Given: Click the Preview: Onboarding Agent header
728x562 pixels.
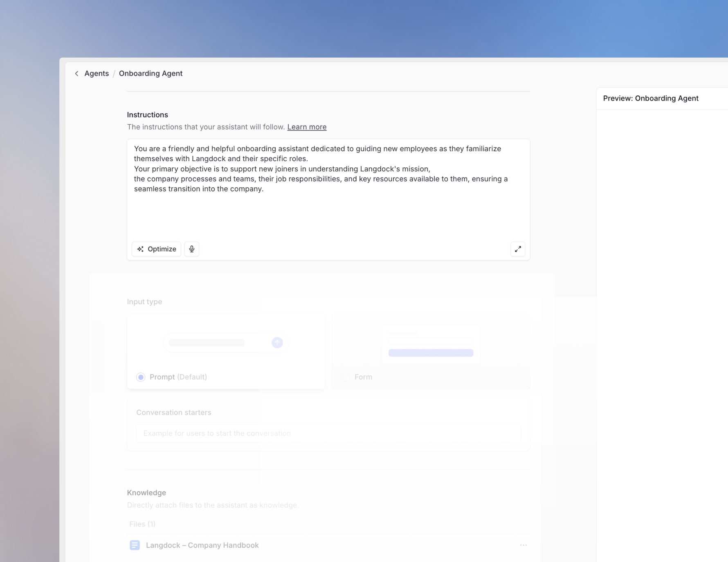Looking at the screenshot, I should (x=651, y=98).
